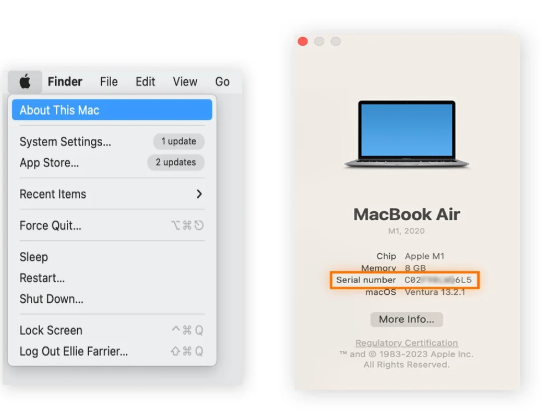The image size is (542, 415).
Task: Open the Finder menu
Action: (x=65, y=82)
